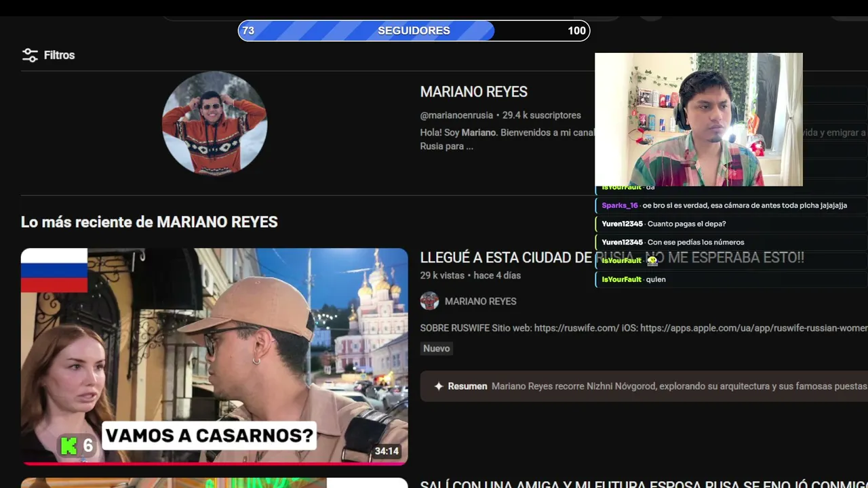
Task: Open the 'LLEGUÉ A ESTA CIUDAD DE RUSIA' video title
Action: (x=612, y=258)
